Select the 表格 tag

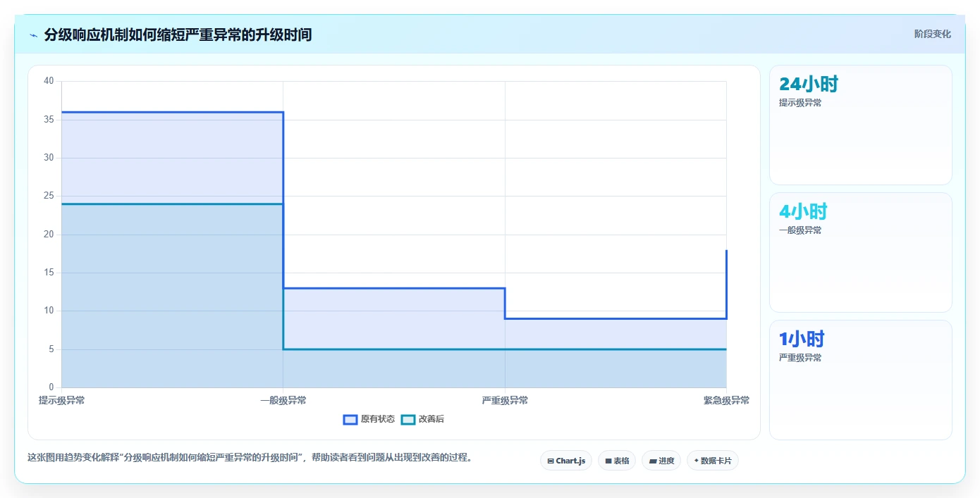(617, 461)
